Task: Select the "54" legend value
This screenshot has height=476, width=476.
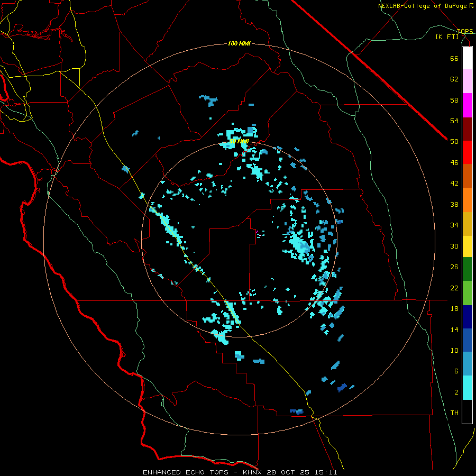Action: pyautogui.click(x=454, y=121)
